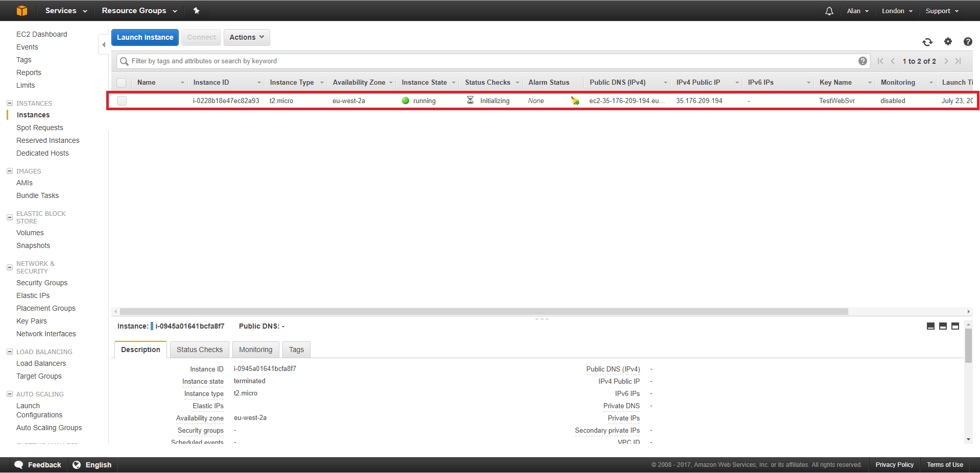
Task: Open EC2 Dashboard in sidebar
Action: coord(42,34)
